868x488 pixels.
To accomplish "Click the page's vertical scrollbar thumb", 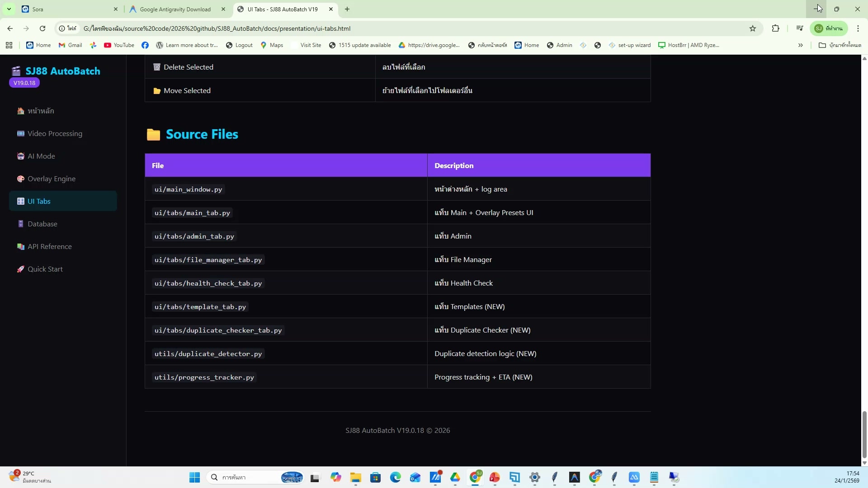I will [x=864, y=434].
